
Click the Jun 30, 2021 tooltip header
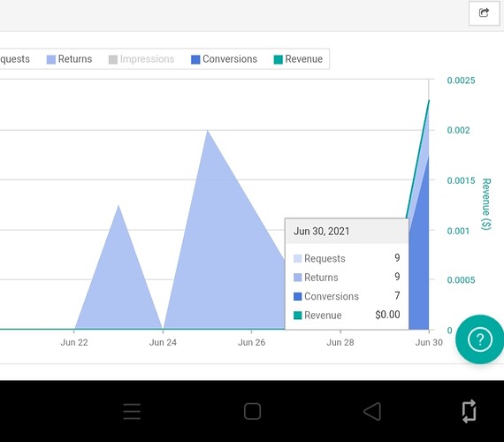pyautogui.click(x=347, y=231)
